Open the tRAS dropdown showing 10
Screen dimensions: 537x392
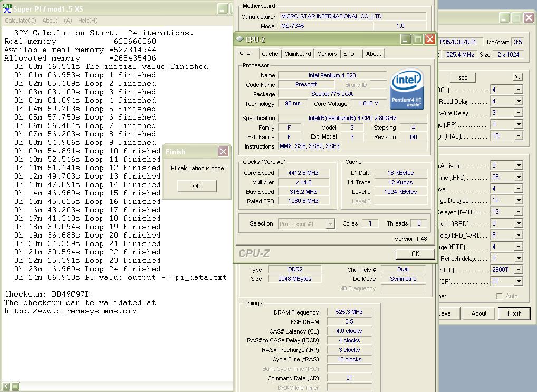click(519, 136)
